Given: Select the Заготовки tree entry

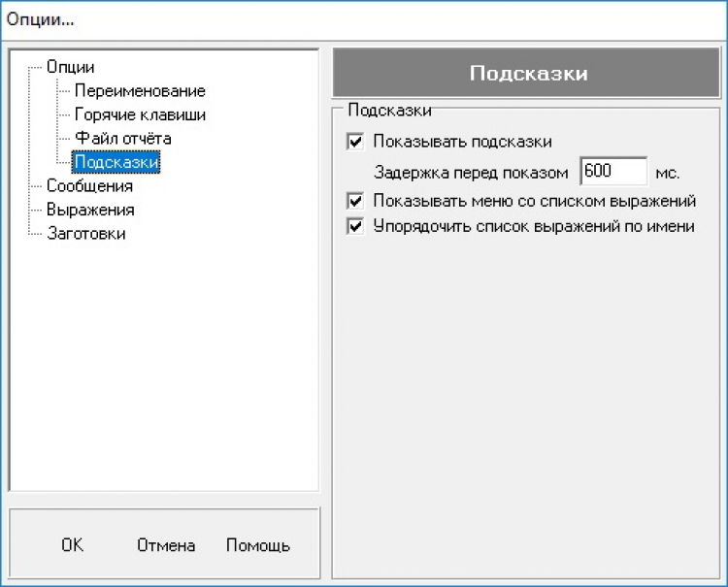Looking at the screenshot, I should coord(85,233).
